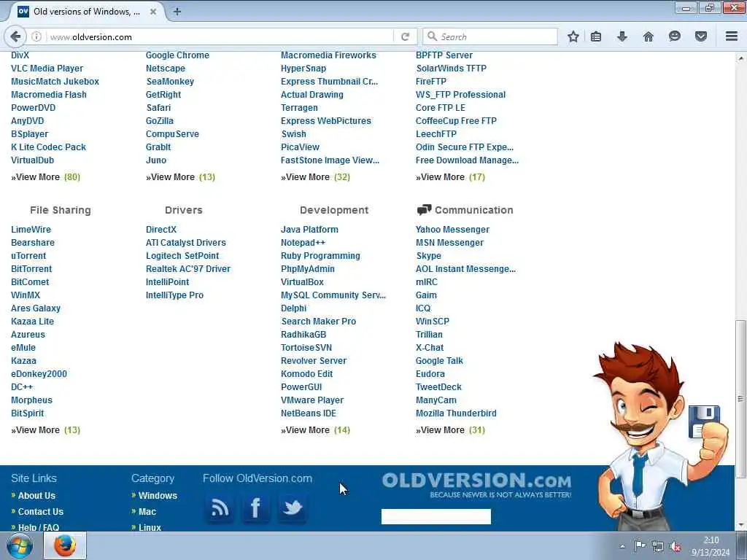
Task: Open the VirtualBox link
Action: 302,282
